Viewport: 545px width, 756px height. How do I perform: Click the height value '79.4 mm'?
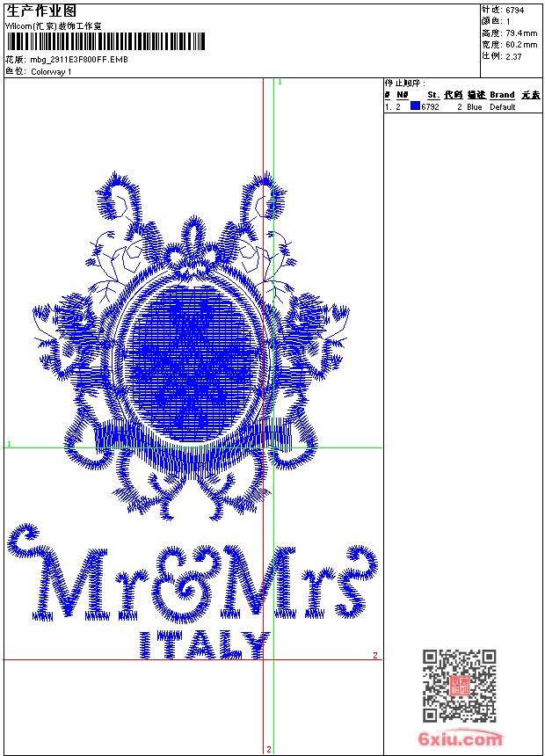click(x=521, y=33)
